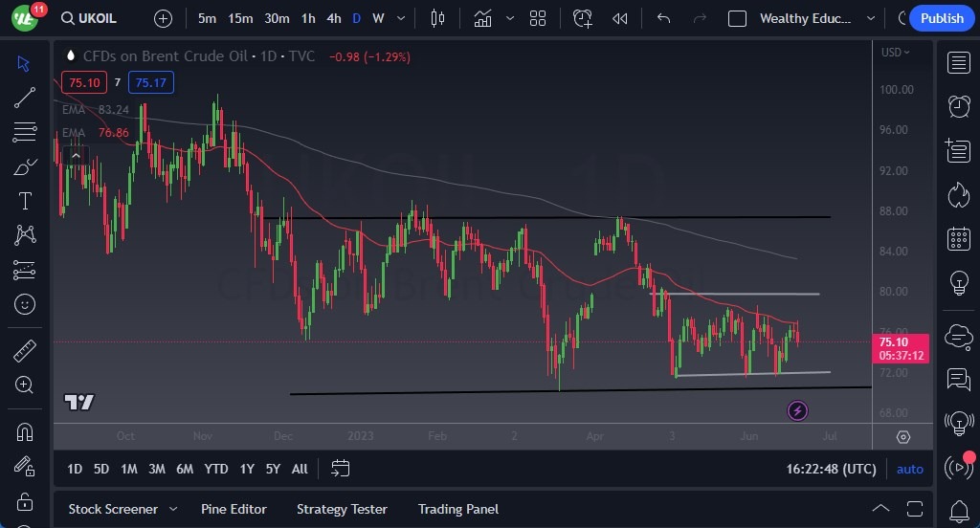980x528 pixels.
Task: Select the trend line drawing tool
Action: (25, 97)
